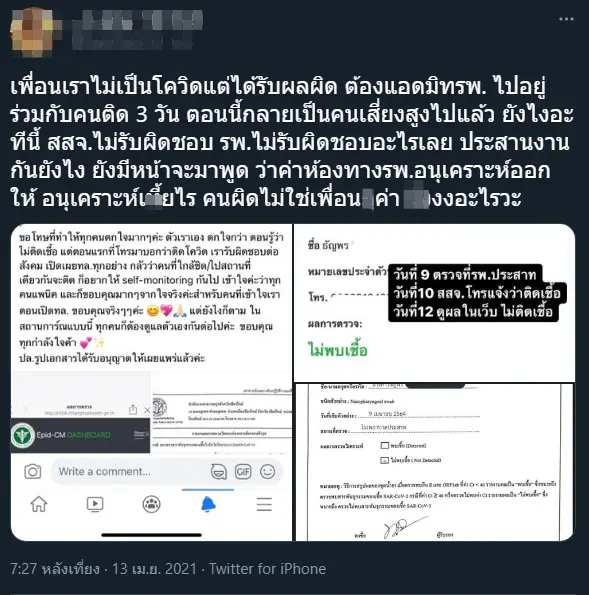Click the share icon on Epid-CM preview

(x=133, y=410)
